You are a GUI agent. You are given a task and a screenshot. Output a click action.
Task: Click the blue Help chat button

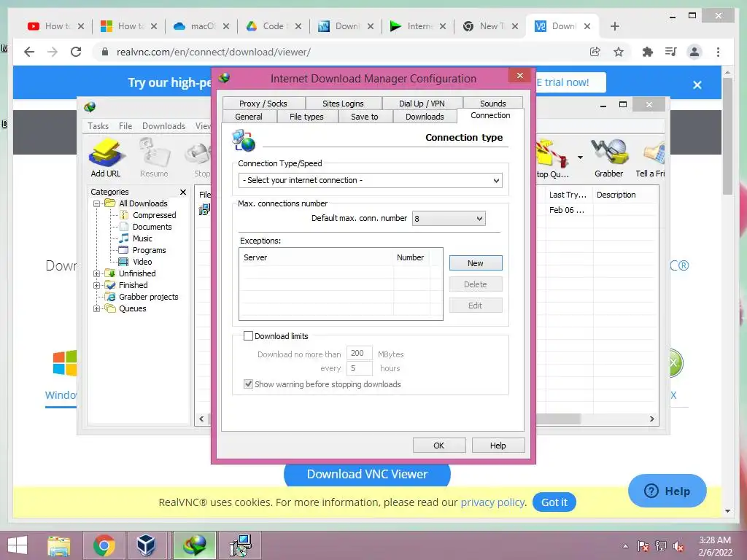click(x=667, y=491)
